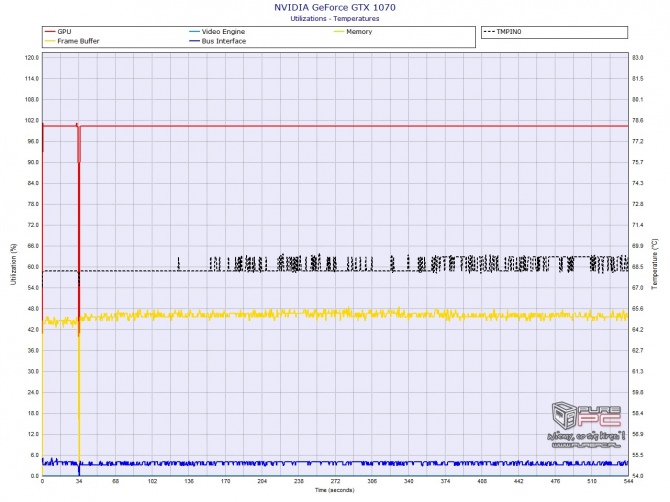Click the 272 time axis tick label
Screen dimensions: 670x502
[x=335, y=481]
